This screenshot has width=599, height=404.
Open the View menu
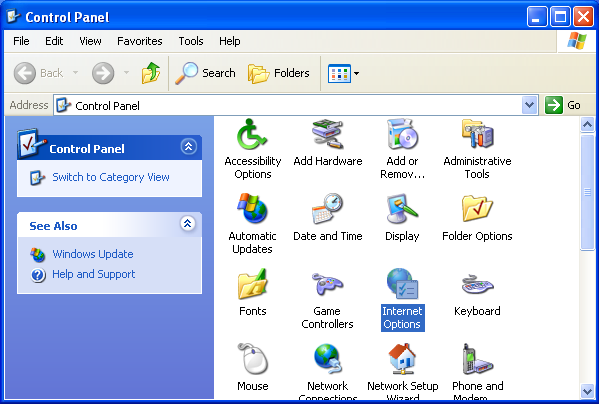[x=90, y=41]
